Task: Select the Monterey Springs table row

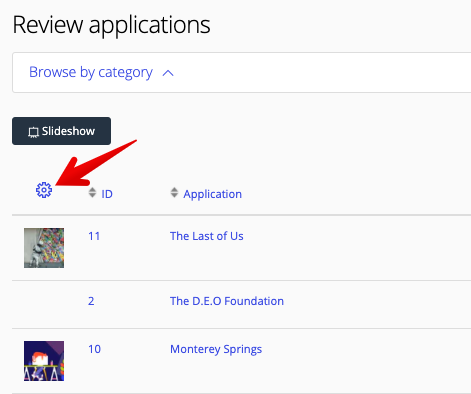Action: (242, 361)
